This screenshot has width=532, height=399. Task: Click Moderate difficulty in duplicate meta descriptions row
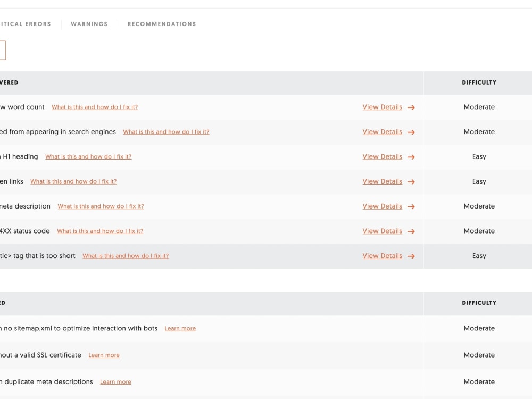click(x=479, y=381)
